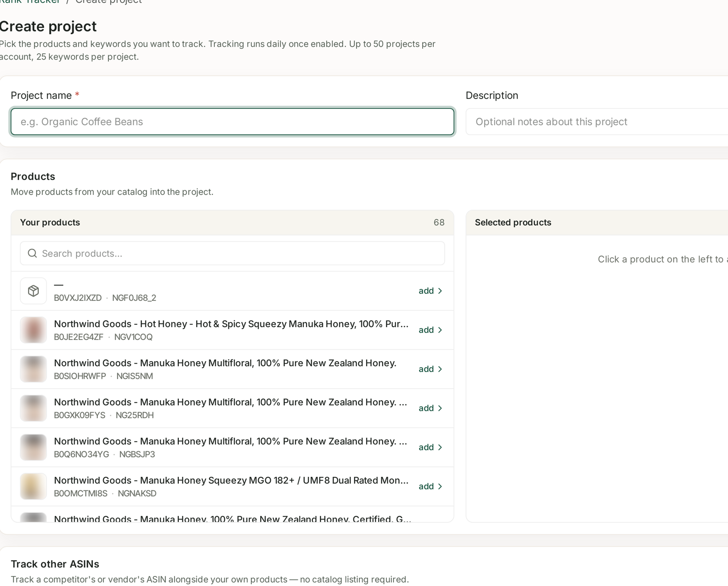Click SKU text NGV1COQ
The width and height of the screenshot is (728, 586).
coord(133,337)
